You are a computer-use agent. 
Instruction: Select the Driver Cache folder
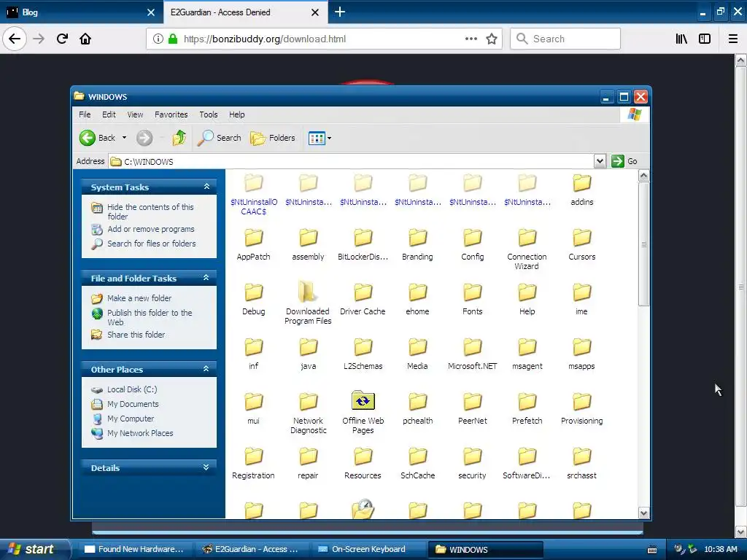click(363, 292)
